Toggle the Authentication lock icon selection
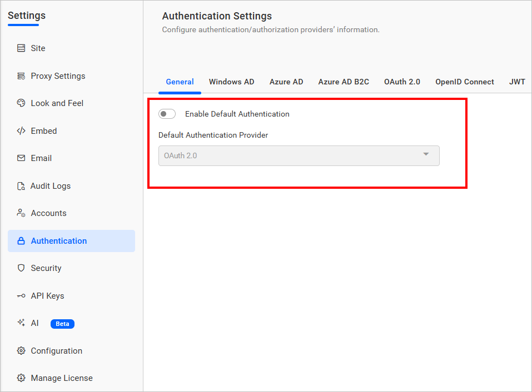Image resolution: width=532 pixels, height=392 pixels. (x=21, y=241)
